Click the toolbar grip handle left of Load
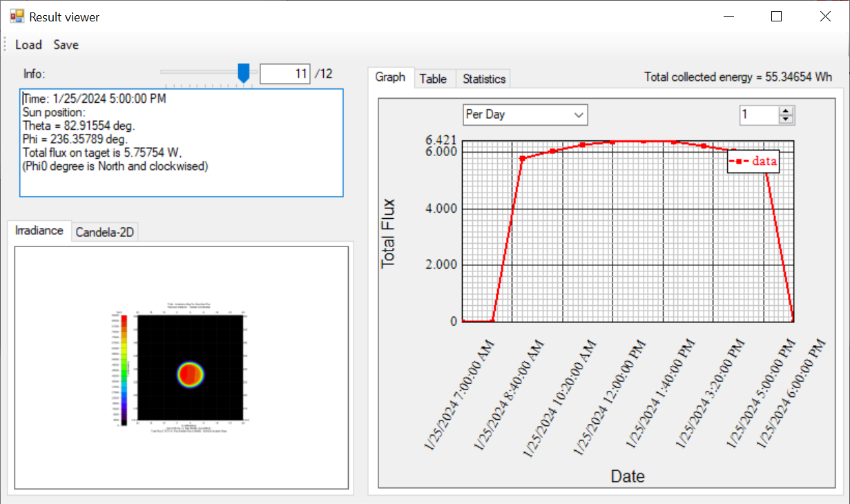Image resolution: width=850 pixels, height=504 pixels. point(6,45)
